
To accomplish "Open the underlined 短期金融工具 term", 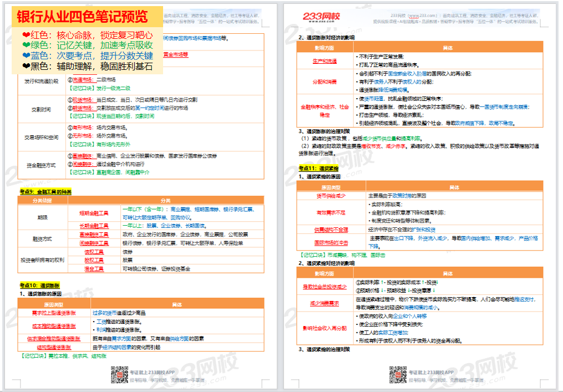I will pyautogui.click(x=93, y=212).
